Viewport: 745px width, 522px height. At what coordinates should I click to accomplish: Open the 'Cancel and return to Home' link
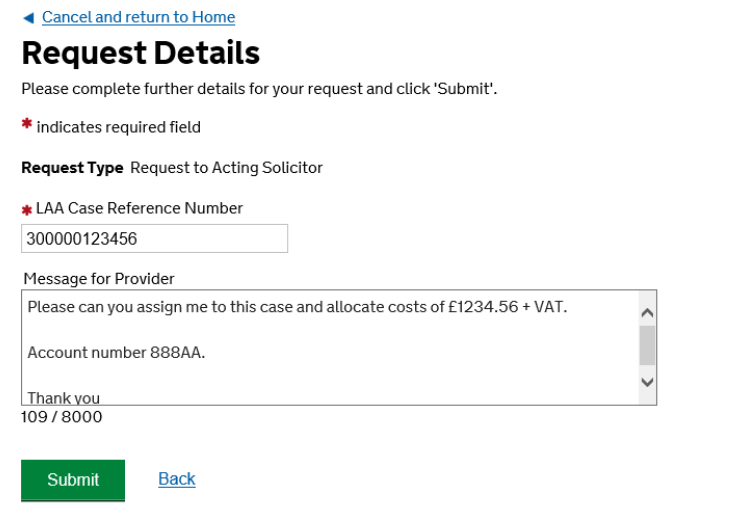click(138, 17)
